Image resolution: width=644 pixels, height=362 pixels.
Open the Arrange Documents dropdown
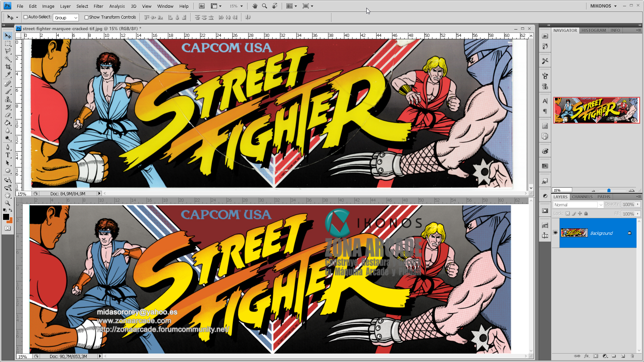[292, 6]
